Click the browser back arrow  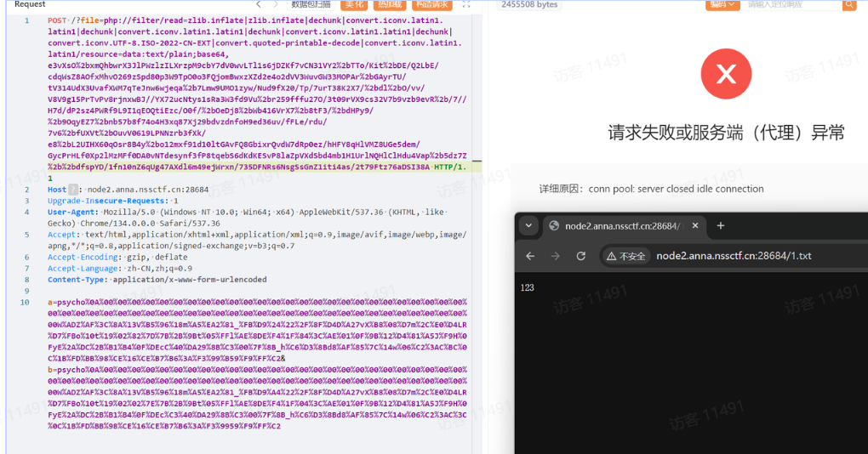[530, 256]
